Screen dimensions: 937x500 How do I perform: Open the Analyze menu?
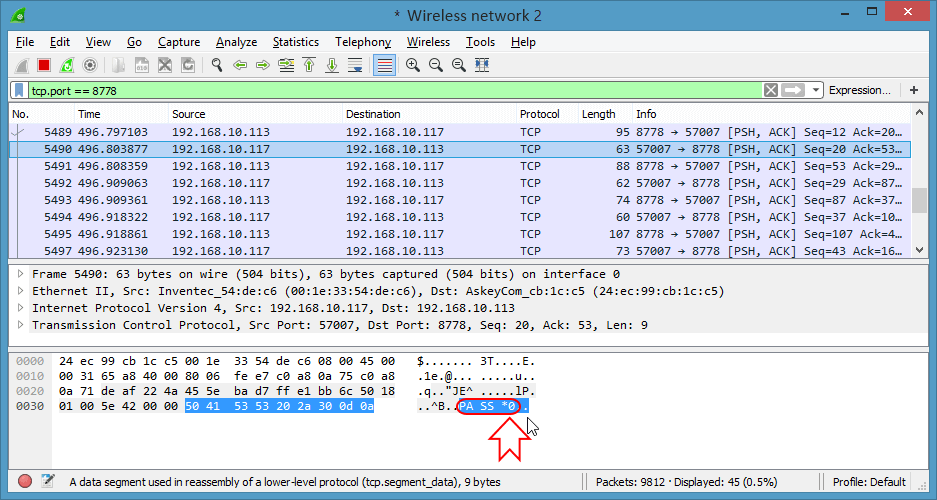(x=236, y=42)
